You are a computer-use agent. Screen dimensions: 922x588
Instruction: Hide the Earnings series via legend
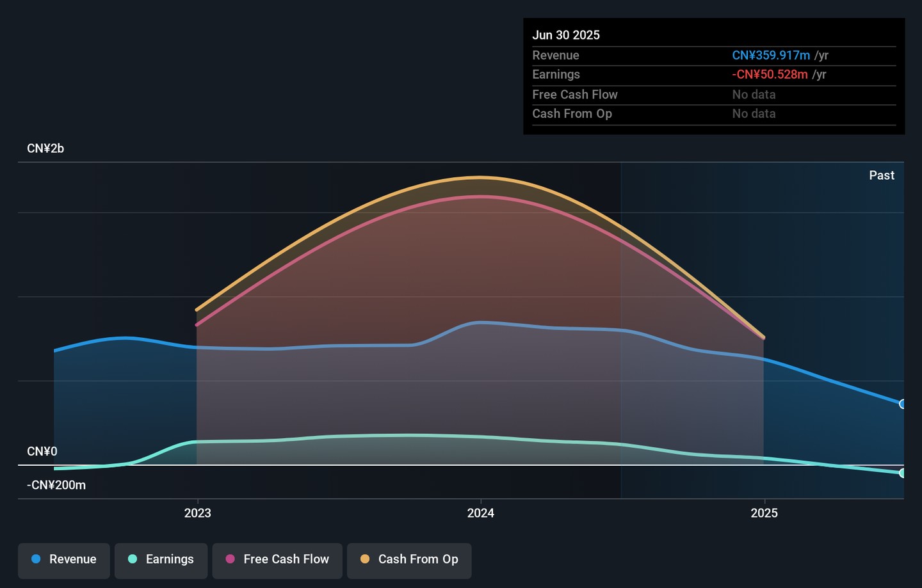[x=161, y=560]
